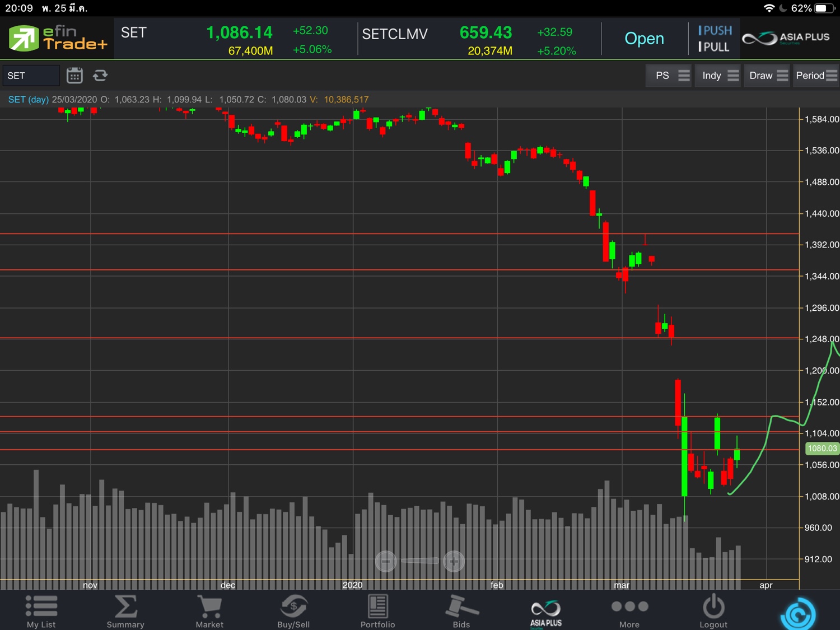This screenshot has width=840, height=630.
Task: Expand the PS dropdown menu
Action: [670, 76]
